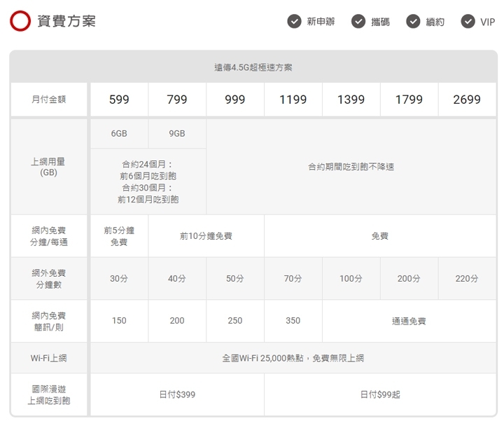The image size is (504, 426).
Task: Click the 通通免費 SMS cell
Action: [x=409, y=321]
